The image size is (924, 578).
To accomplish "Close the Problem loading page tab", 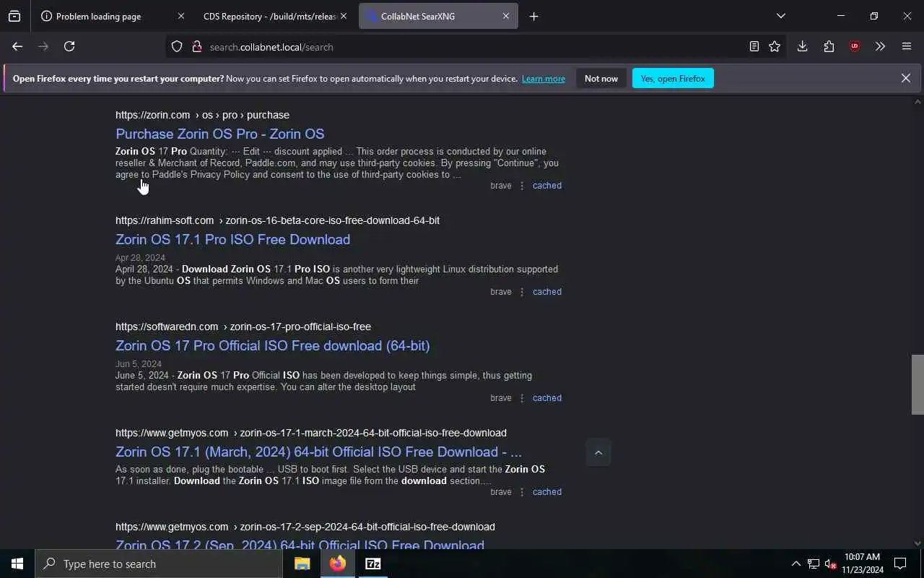I will (181, 16).
